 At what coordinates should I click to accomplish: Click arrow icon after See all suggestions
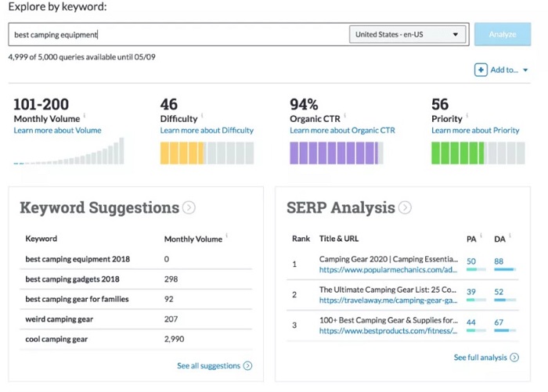(x=247, y=365)
